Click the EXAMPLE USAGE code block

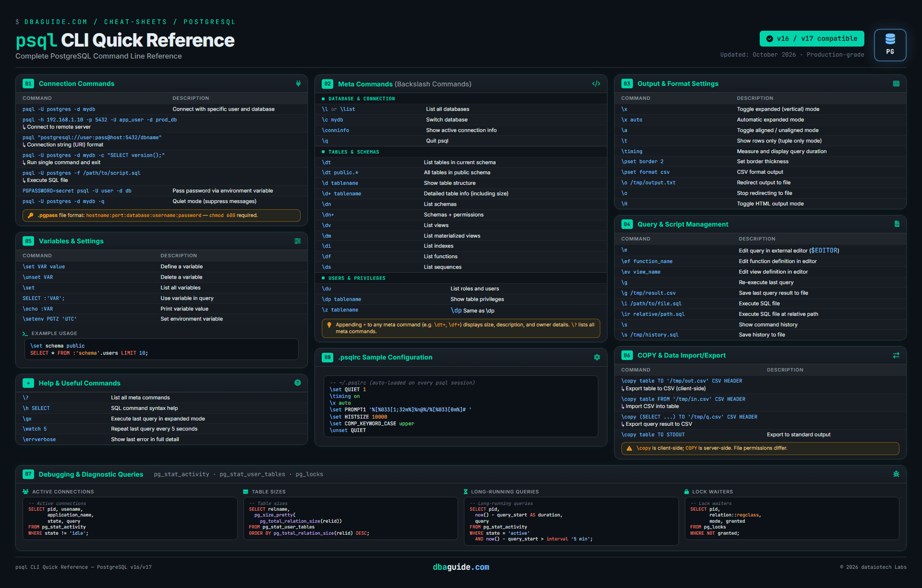click(161, 349)
